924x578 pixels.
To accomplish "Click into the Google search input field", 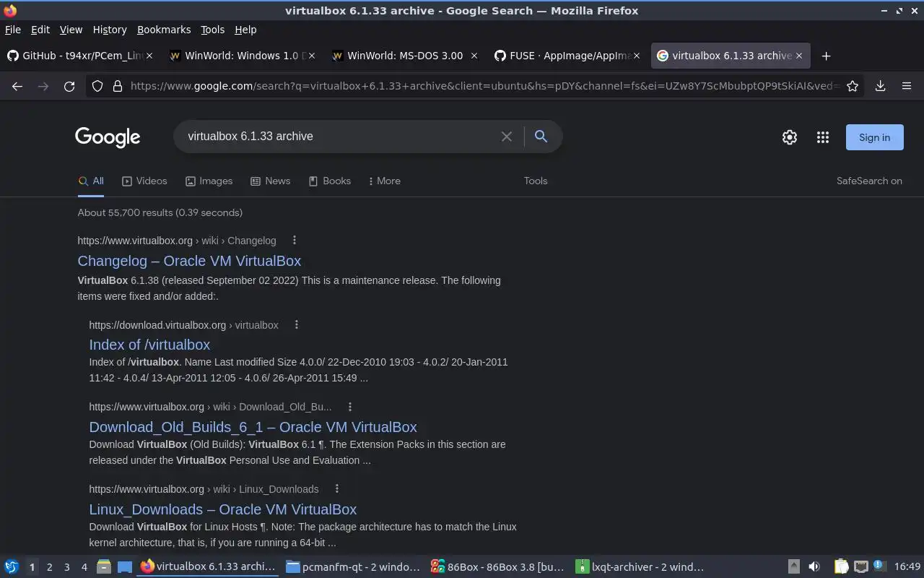I will [x=339, y=137].
